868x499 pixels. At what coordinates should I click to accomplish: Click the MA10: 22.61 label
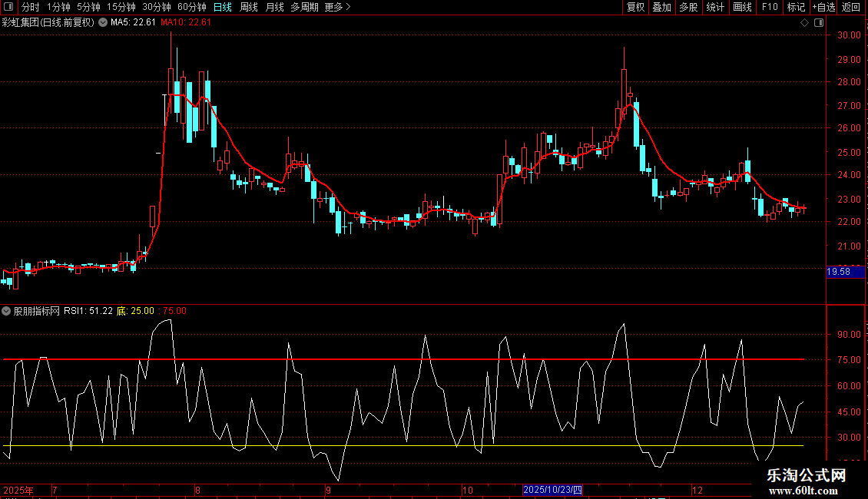pyautogui.click(x=186, y=22)
